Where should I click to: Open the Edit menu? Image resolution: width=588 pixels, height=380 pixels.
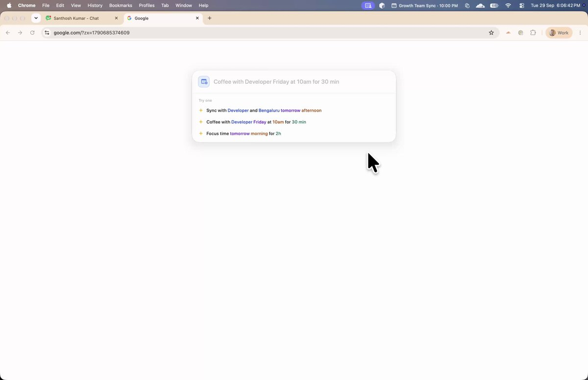[x=60, y=5]
